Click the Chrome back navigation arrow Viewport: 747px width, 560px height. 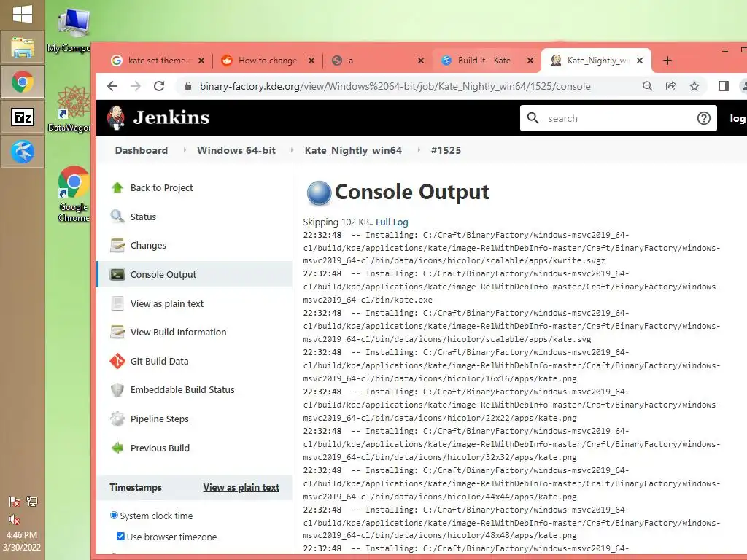[112, 86]
